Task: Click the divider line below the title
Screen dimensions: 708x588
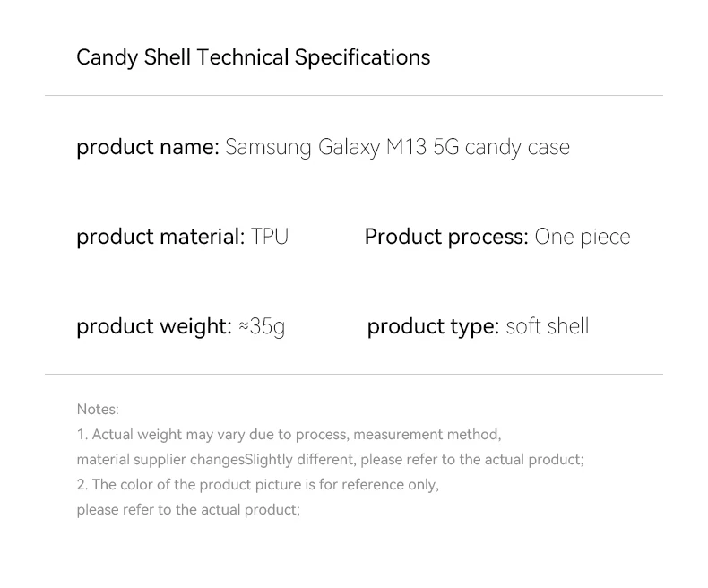Action: (353, 96)
